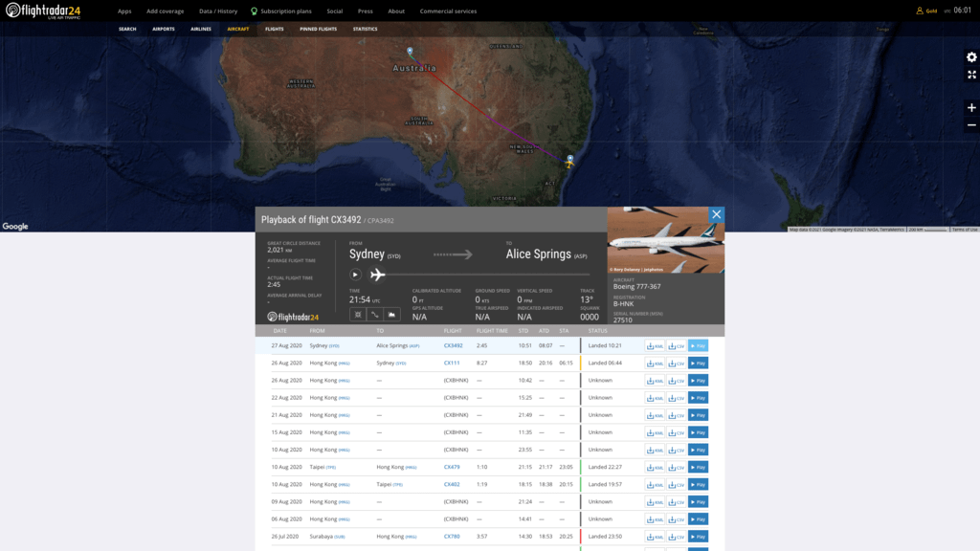The image size is (980, 551).
Task: Download CSV for the CX3492 flight
Action: pyautogui.click(x=676, y=345)
